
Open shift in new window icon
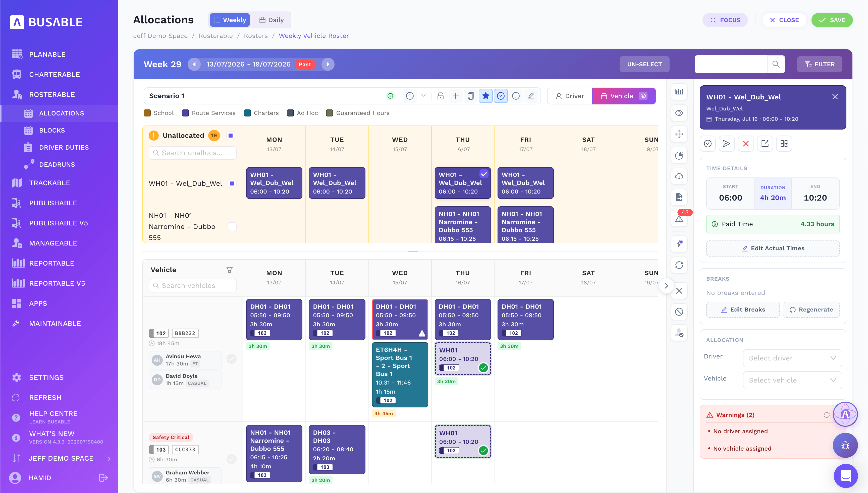click(x=765, y=144)
